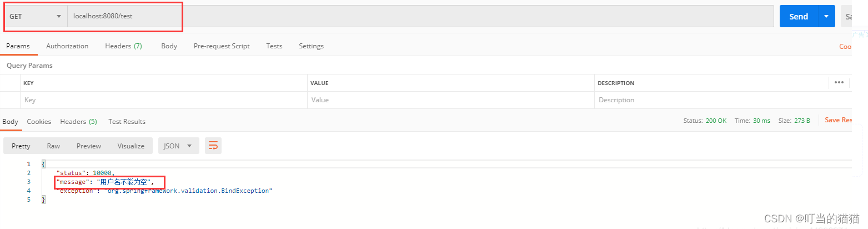This screenshot has height=229, width=868.
Task: Switch response view to Raw
Action: (53, 146)
